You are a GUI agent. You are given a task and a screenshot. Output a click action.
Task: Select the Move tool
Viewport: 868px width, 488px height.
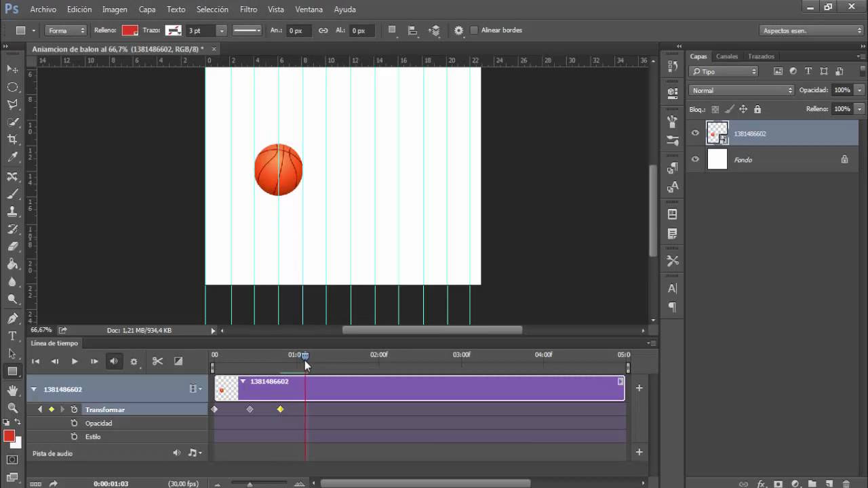tap(12, 69)
